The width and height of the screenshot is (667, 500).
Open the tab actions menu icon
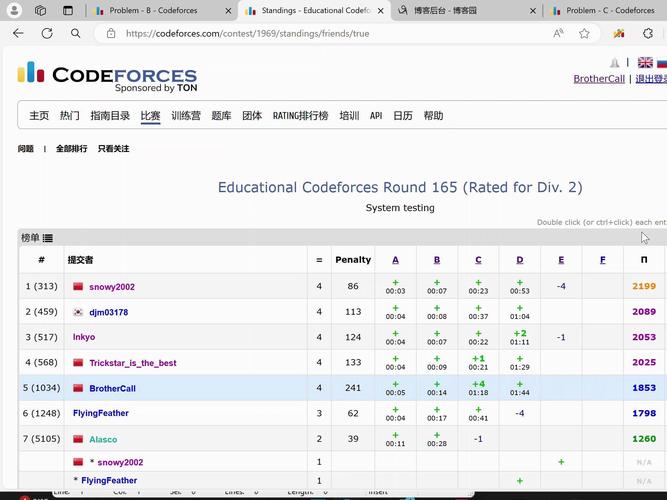coord(68,10)
